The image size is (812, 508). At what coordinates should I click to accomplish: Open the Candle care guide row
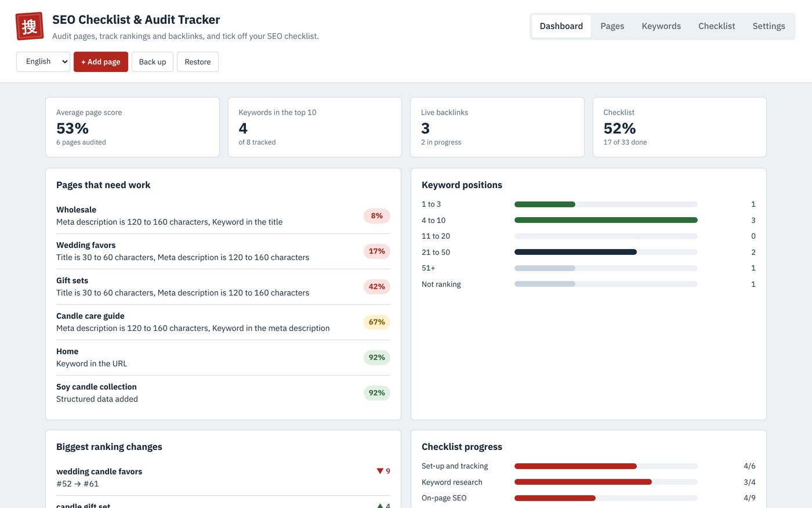point(223,322)
